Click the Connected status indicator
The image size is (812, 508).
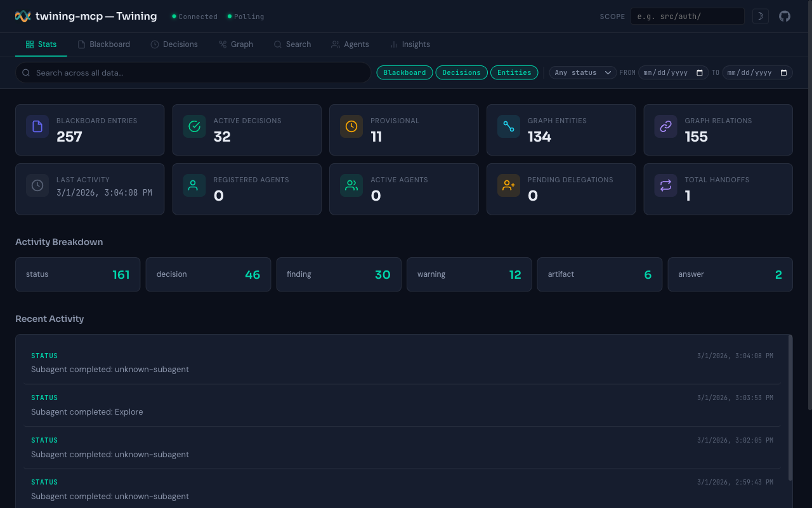point(194,17)
